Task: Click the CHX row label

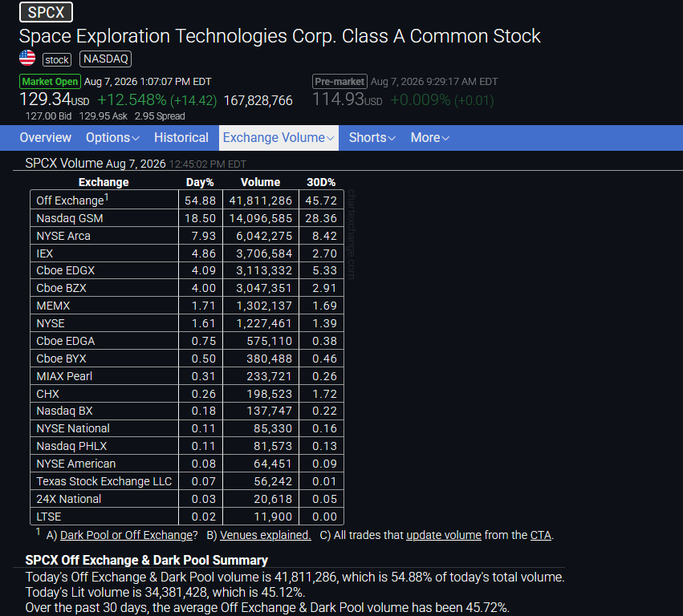Action: [47, 394]
